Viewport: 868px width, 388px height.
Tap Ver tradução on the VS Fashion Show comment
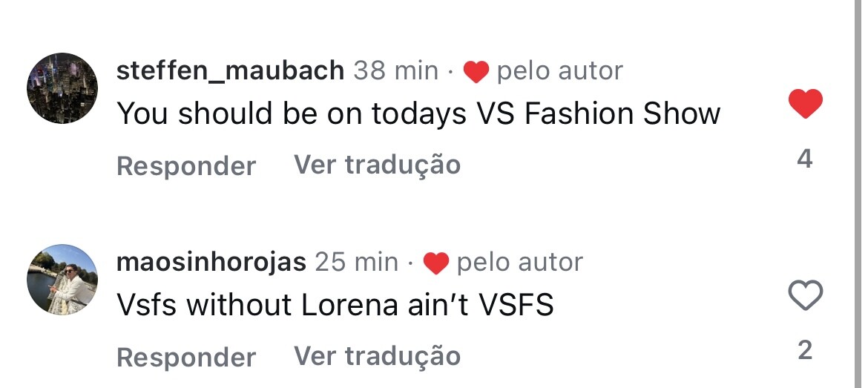(377, 165)
